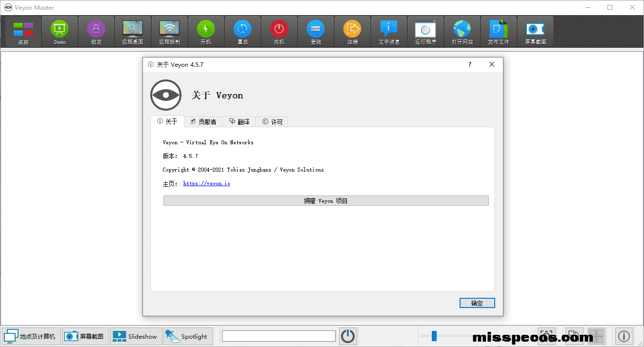The width and height of the screenshot is (644, 347).
Task: Click the 重启 reboot icon
Action: [x=242, y=32]
